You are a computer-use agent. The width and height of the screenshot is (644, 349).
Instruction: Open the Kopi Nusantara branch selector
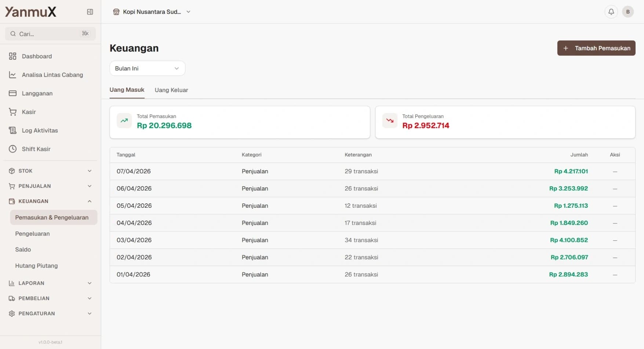(152, 12)
